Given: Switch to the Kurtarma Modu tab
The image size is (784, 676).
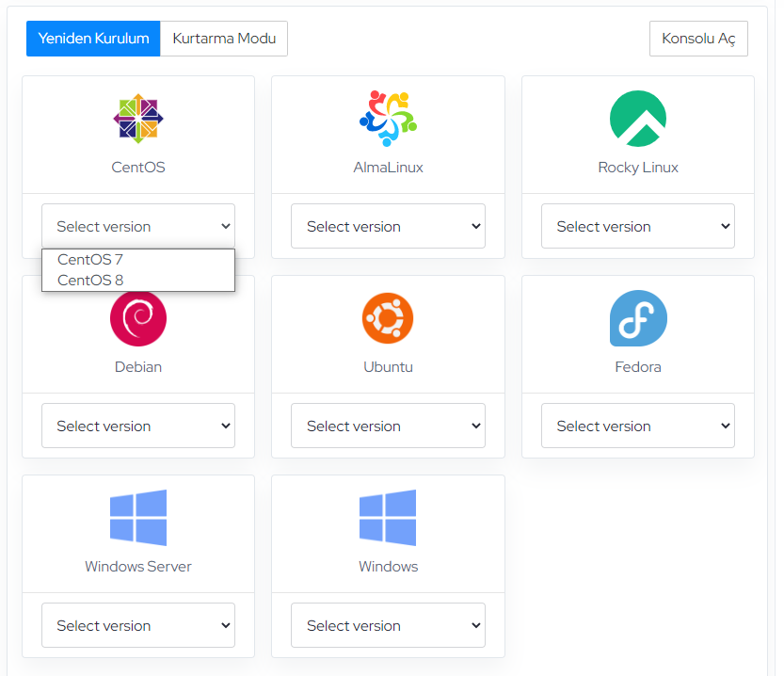Looking at the screenshot, I should 224,39.
